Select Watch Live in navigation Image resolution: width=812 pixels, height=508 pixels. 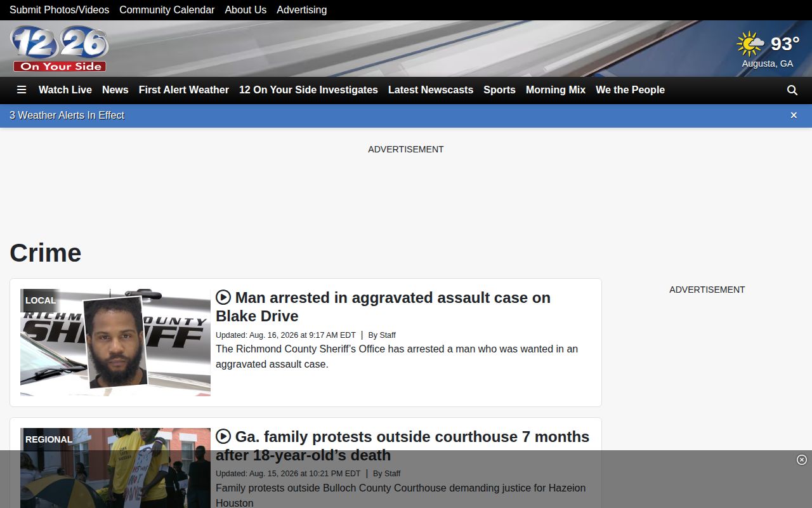65,90
